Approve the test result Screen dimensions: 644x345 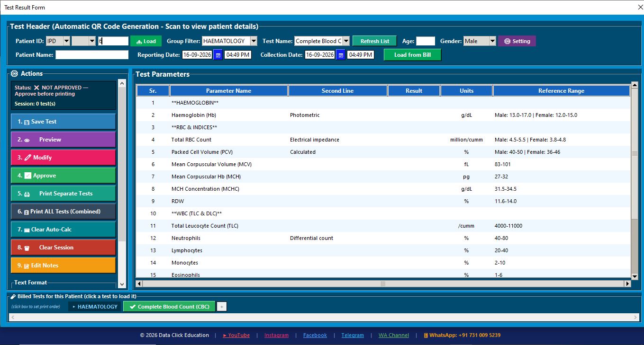(63, 176)
